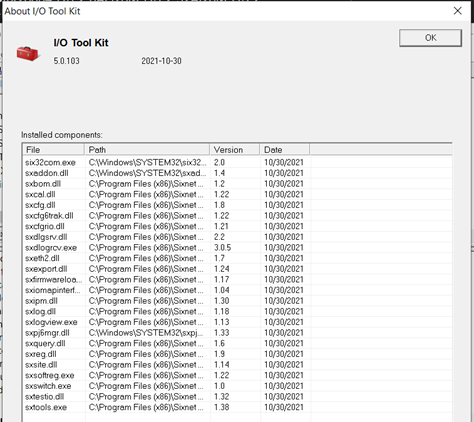Viewport: 474px width, 422px height.
Task: Select the sxcfgrio.dll file entry
Action: 45,226
